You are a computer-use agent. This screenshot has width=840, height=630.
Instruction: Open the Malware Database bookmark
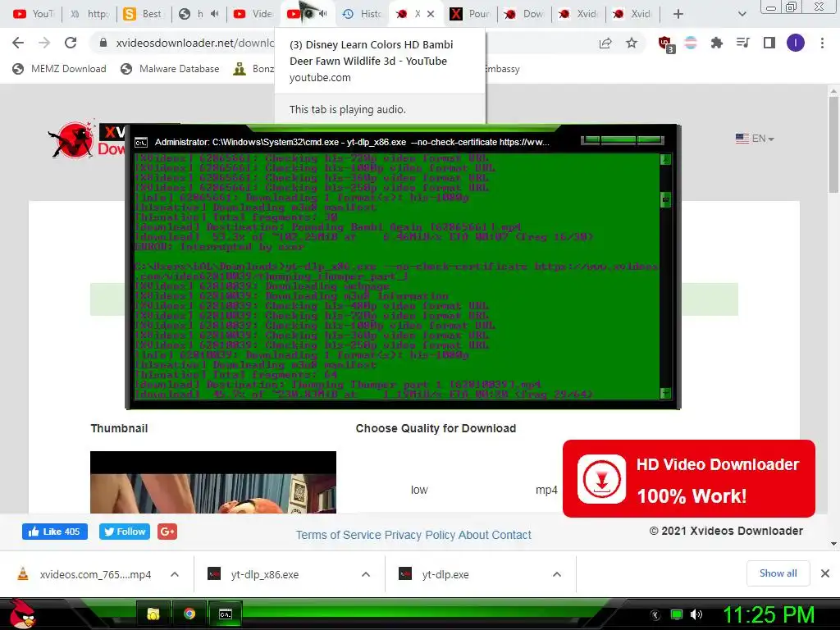[171, 69]
